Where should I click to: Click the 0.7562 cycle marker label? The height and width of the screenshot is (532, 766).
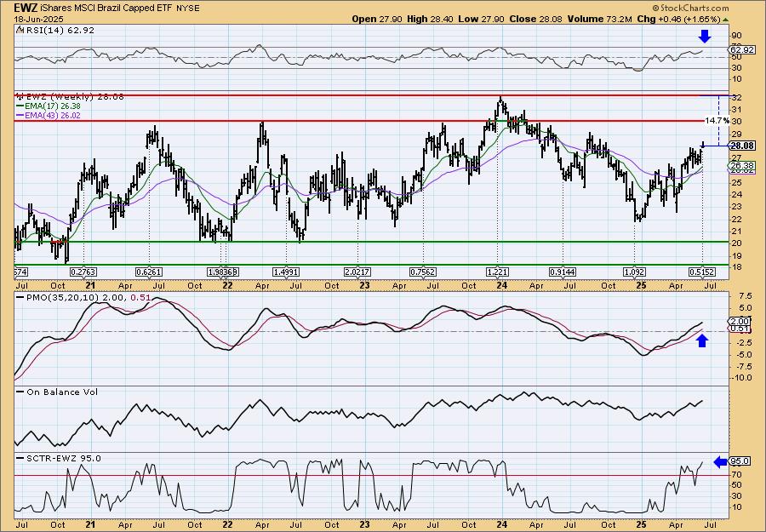point(423,272)
